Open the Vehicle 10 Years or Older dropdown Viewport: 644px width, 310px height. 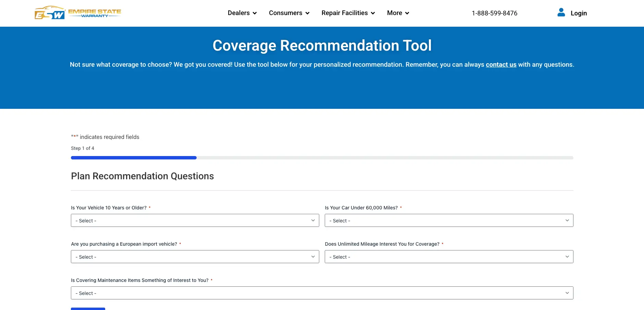click(x=195, y=220)
